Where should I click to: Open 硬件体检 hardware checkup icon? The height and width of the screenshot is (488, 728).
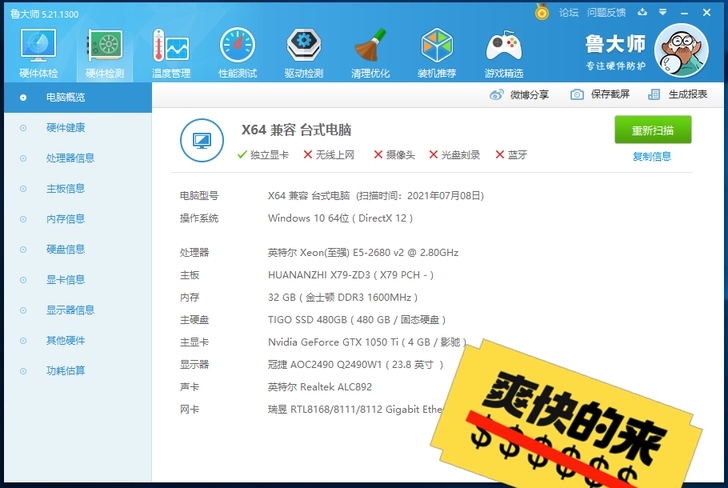tap(39, 53)
